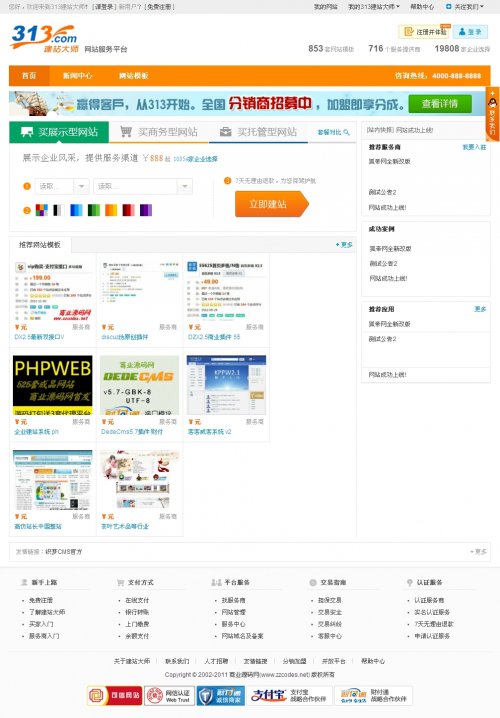Click 关于建站大师 in bottom links
Screen dimensions: 500x718
pyautogui.click(x=131, y=661)
